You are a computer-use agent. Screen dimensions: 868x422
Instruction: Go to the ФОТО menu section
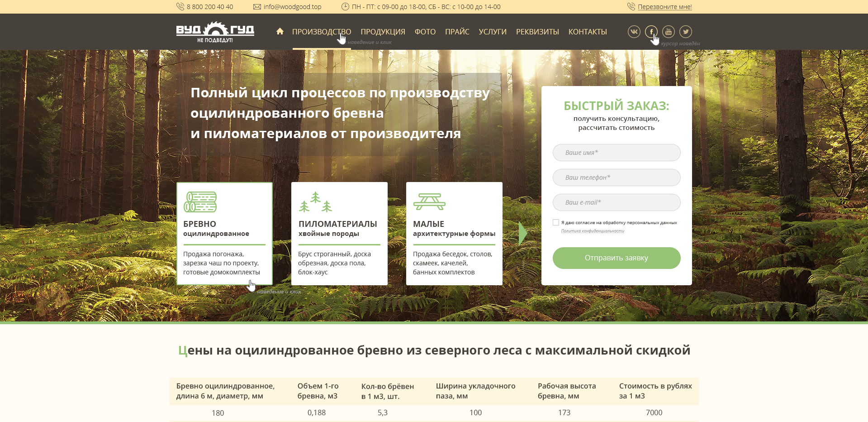click(425, 32)
